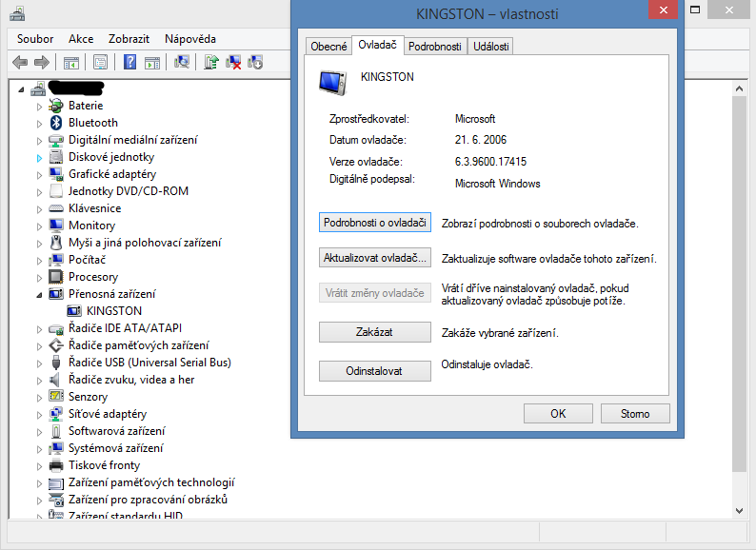Click the Procesory chip icon
The image size is (756, 550).
pos(56,277)
